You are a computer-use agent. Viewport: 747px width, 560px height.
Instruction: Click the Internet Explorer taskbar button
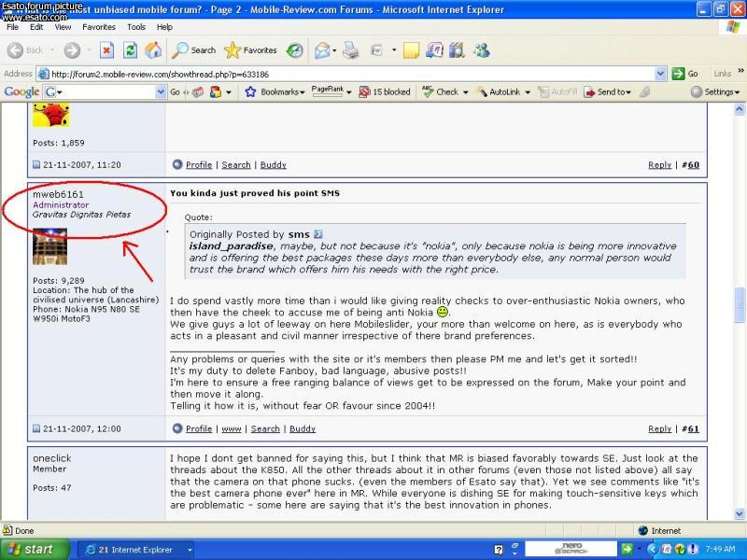(x=135, y=550)
